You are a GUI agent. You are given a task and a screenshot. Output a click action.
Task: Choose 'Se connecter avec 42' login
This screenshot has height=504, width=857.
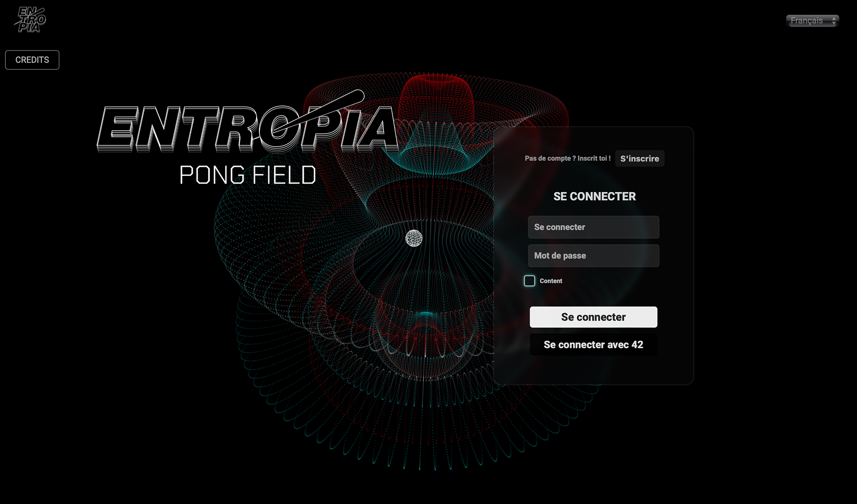[593, 345]
